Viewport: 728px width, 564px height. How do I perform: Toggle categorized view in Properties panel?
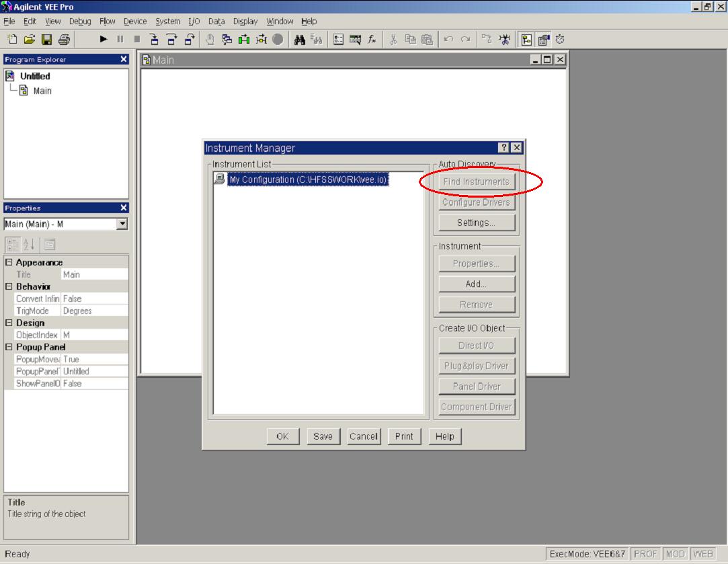(x=13, y=245)
